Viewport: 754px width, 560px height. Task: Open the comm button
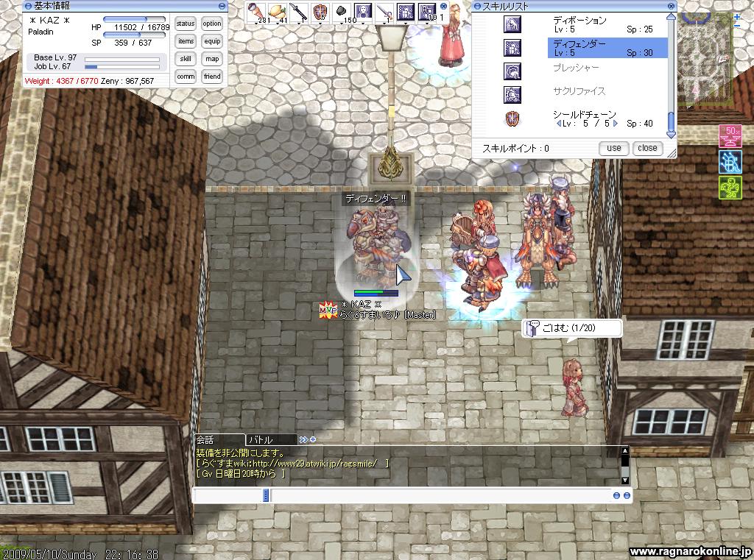pyautogui.click(x=186, y=77)
